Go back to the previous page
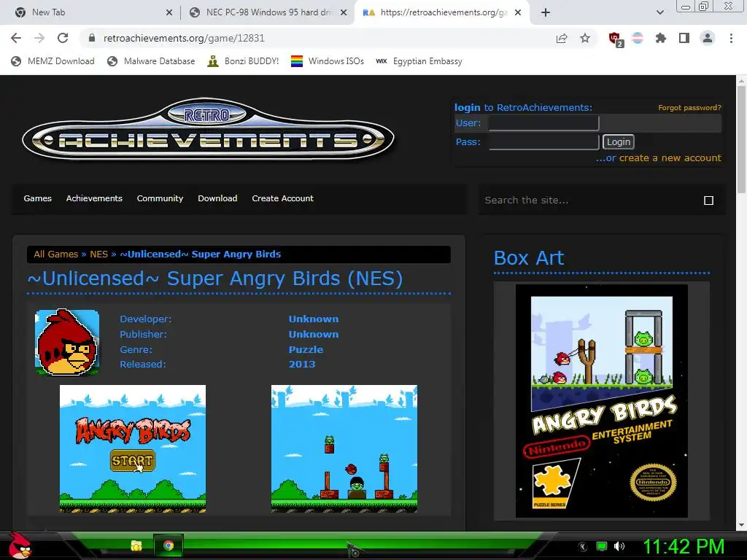This screenshot has width=747, height=560. pos(16,38)
